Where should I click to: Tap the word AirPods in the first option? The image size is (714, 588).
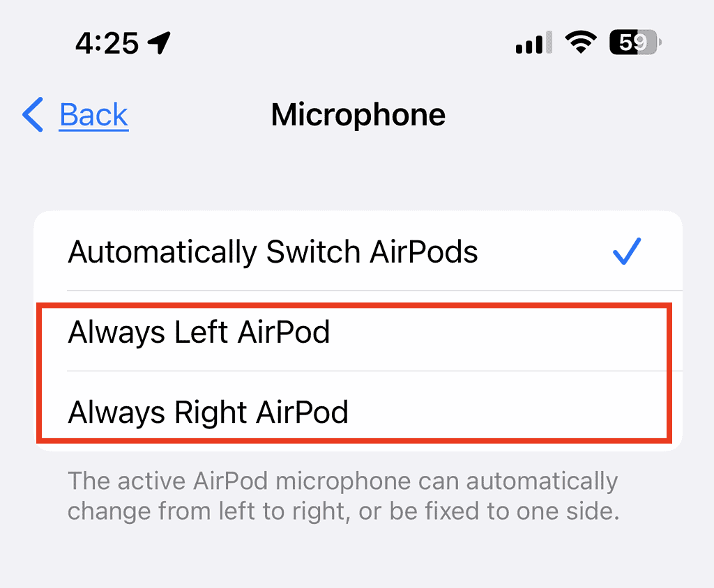(423, 252)
